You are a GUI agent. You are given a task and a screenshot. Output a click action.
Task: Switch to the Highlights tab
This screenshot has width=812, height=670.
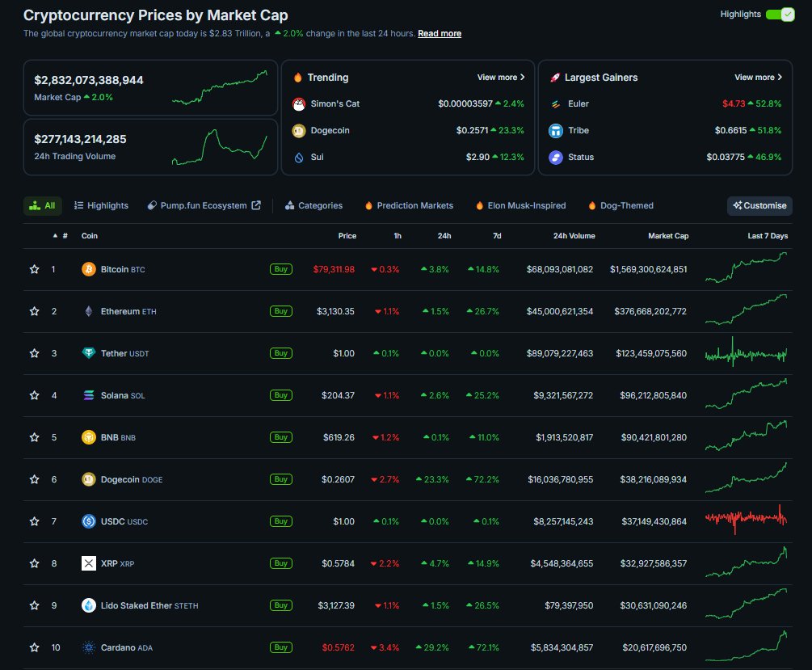pyautogui.click(x=101, y=206)
